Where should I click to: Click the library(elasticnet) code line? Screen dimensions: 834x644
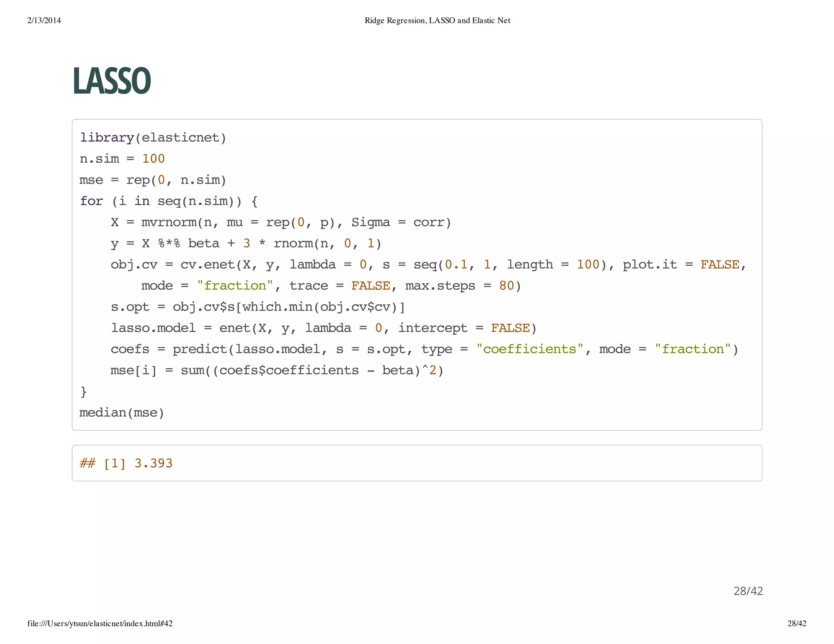pos(153,138)
